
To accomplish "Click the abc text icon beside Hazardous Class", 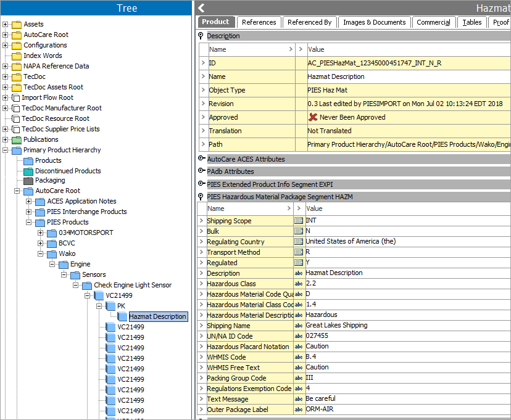I will 299,284.
